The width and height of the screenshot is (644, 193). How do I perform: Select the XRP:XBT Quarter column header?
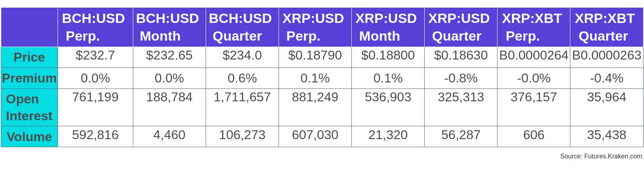[x=606, y=27]
